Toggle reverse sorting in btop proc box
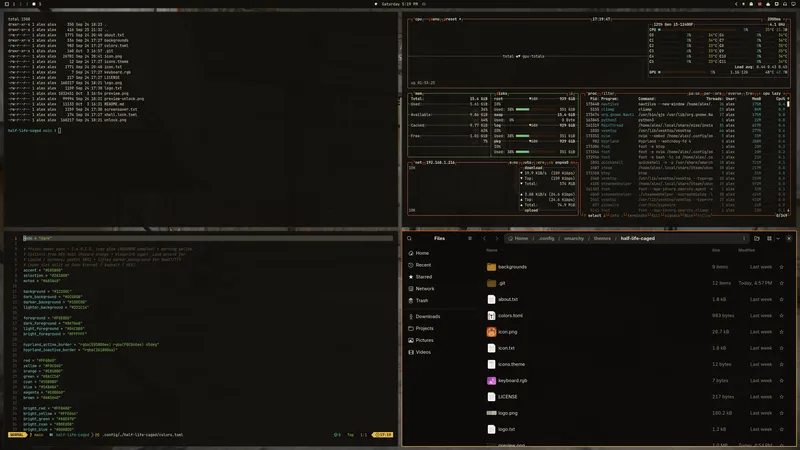800x450 pixels. point(734,94)
